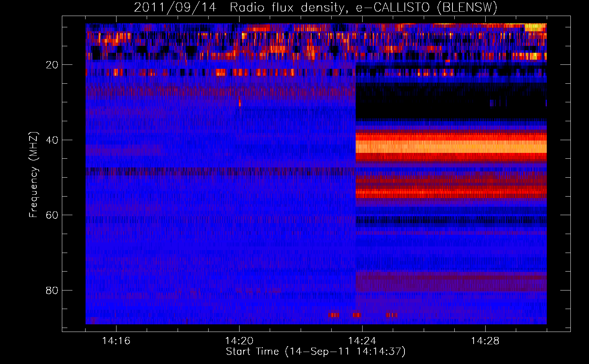The height and width of the screenshot is (364, 589).
Task: Click the 'Start Time (14-Sep-11 14:14:37)' x-axis label
Action: tap(316, 352)
